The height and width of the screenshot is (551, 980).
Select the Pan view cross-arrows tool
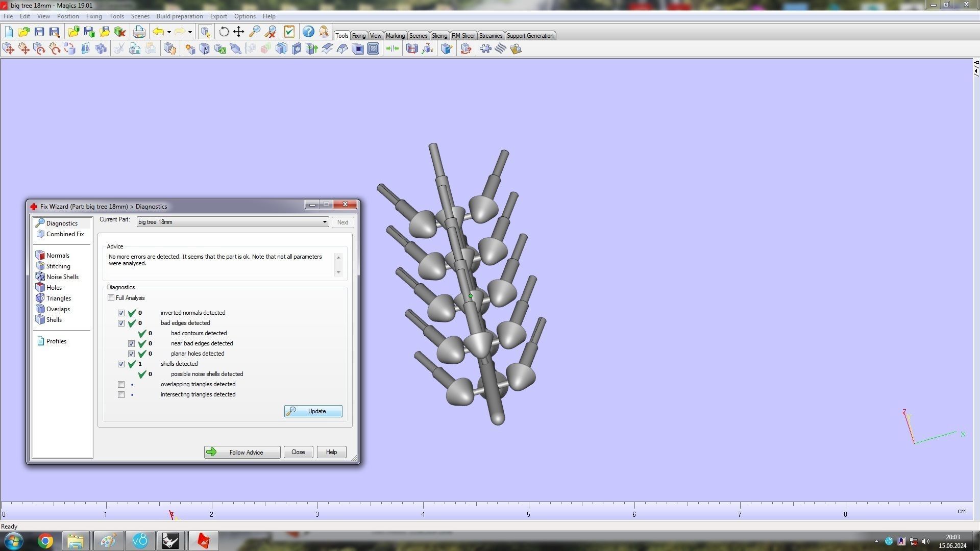point(238,32)
